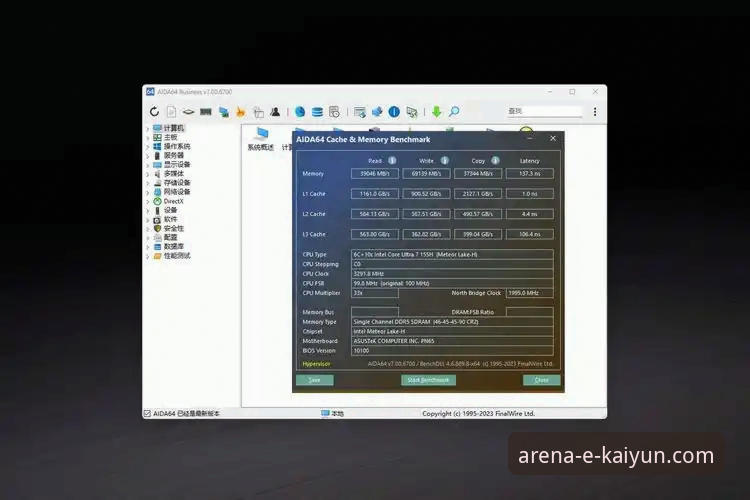
Task: Click the L2 Cache Latency 4.4 ns field
Action: coord(529,214)
